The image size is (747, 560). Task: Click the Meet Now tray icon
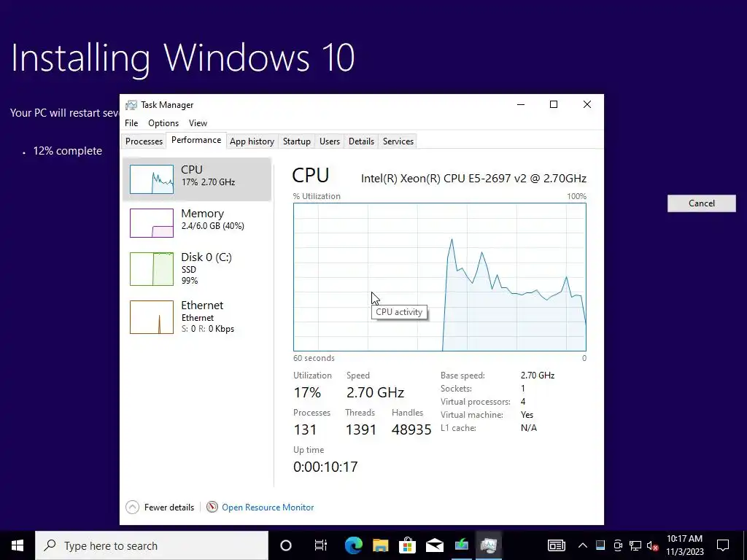[x=618, y=545]
